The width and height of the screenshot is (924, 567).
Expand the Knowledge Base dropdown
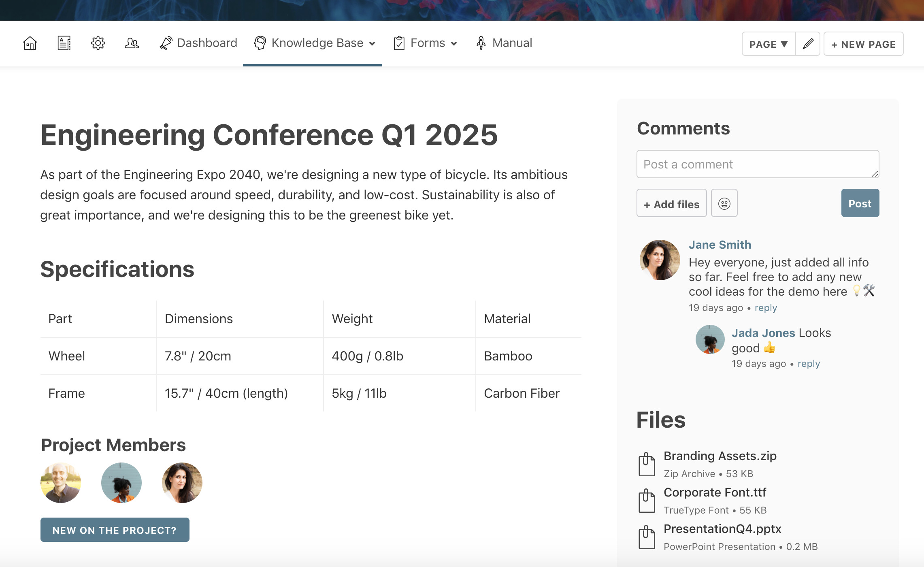click(315, 43)
